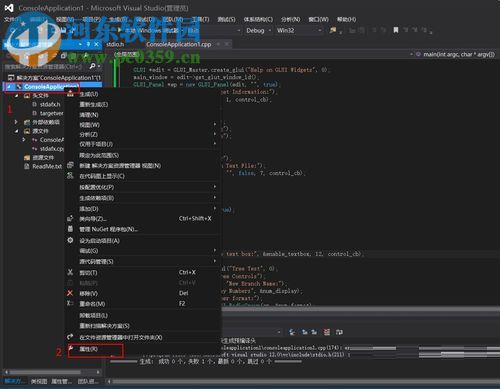Viewport: 500px width, 389px height.
Task: Switch to the 属性管理 bottom tab
Action: pos(61,381)
